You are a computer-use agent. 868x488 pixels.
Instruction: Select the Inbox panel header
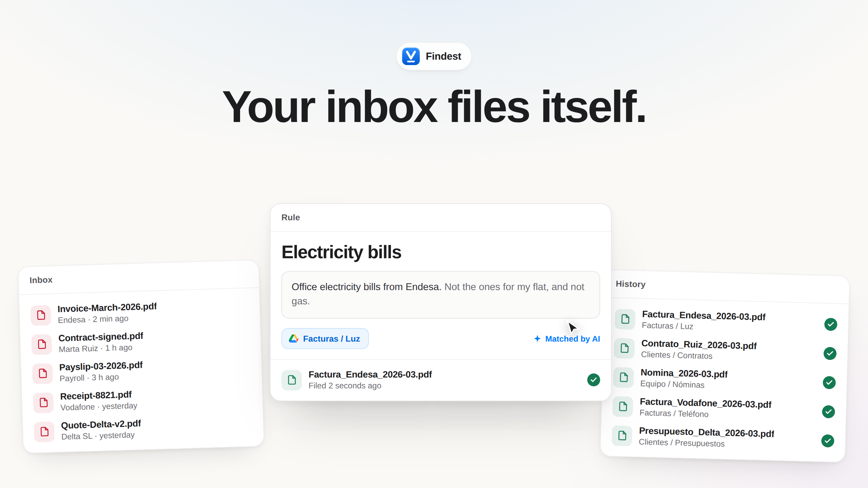click(41, 280)
